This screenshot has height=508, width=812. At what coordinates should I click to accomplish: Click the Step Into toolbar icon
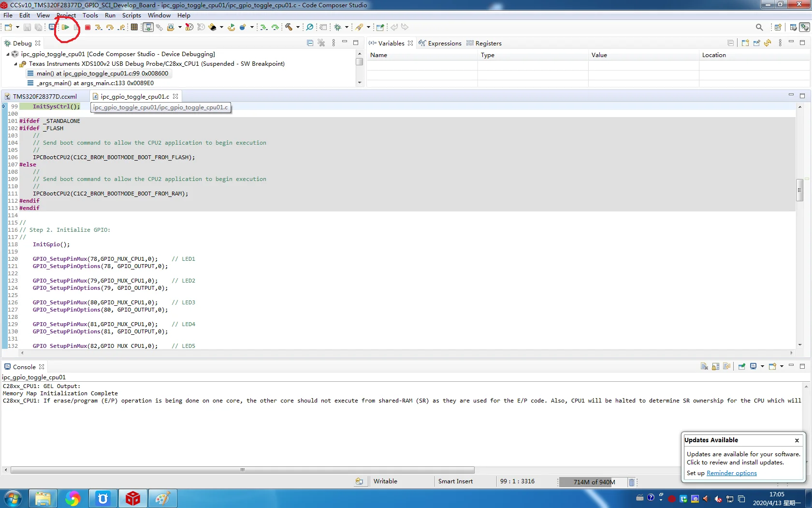(99, 28)
